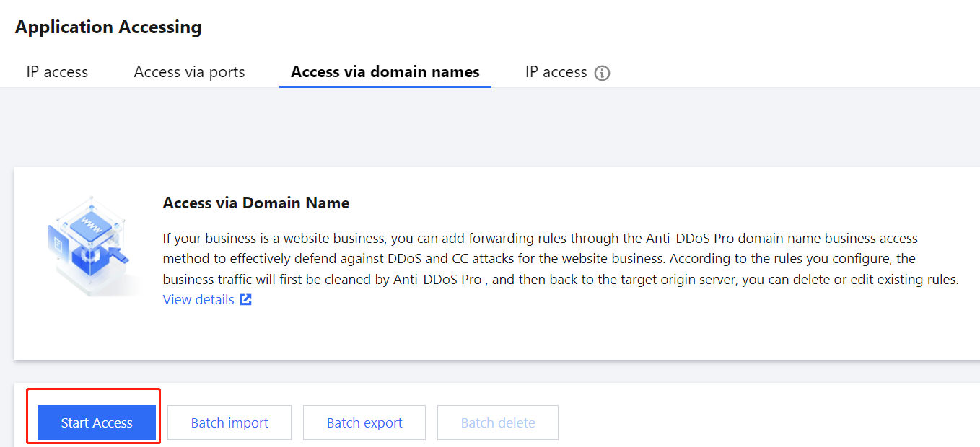
Task: Click the blue arrow cursor in the illustration
Action: click(x=117, y=255)
